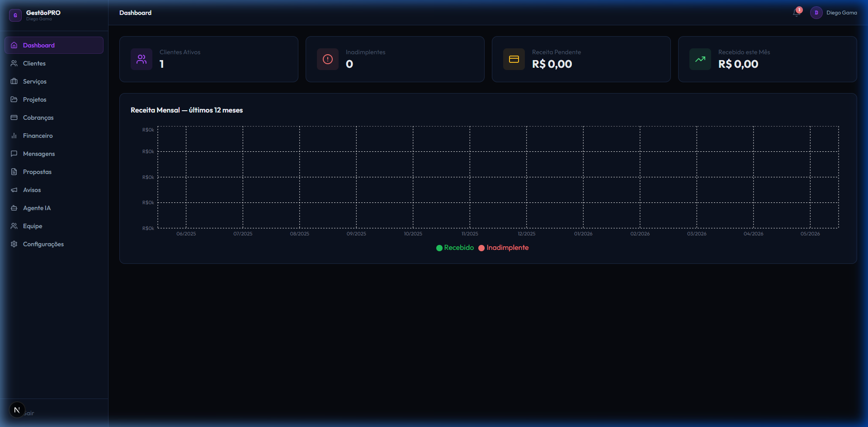Screen dimensions: 868x427
Task: Click the 05/2026 axis label
Action: tap(810, 234)
